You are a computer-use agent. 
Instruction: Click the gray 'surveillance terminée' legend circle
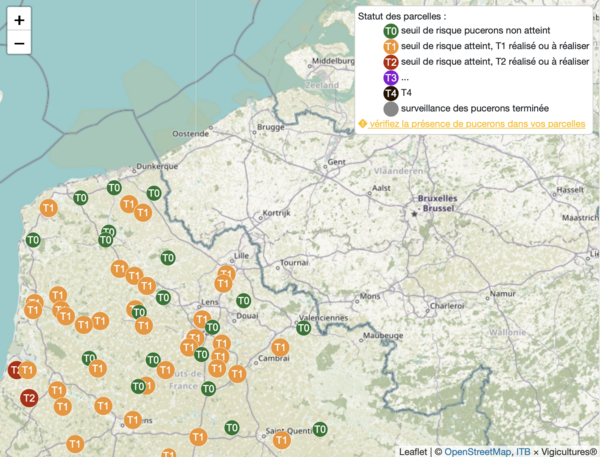(x=390, y=108)
